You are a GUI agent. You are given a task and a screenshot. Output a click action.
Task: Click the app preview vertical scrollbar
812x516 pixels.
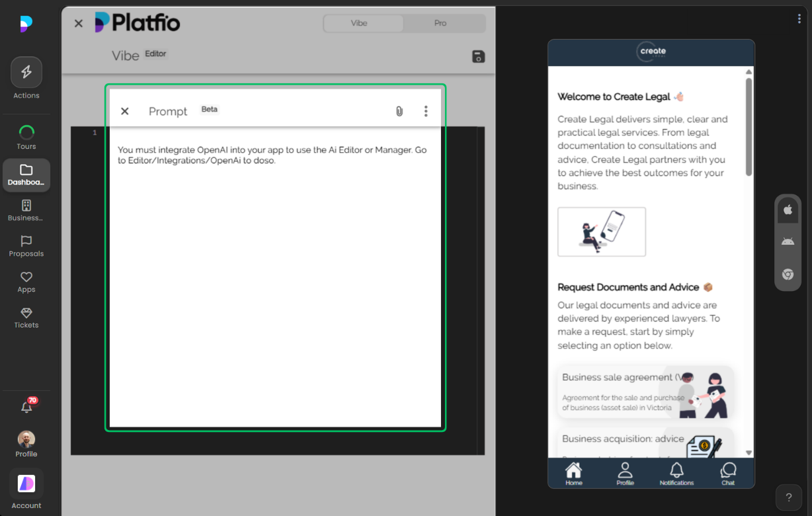pyautogui.click(x=749, y=127)
